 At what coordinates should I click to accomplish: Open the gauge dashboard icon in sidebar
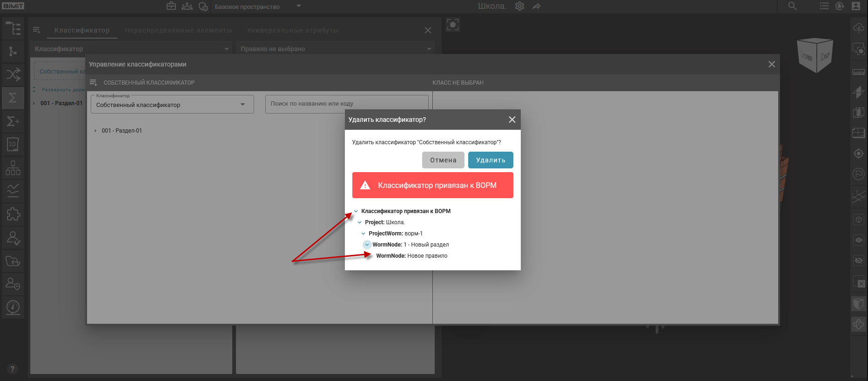click(x=13, y=307)
